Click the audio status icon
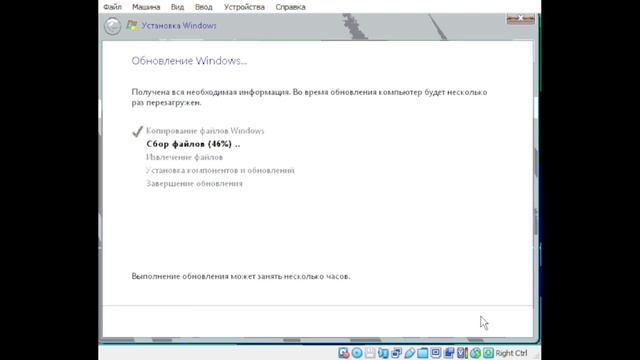The image size is (640, 360). point(383,353)
